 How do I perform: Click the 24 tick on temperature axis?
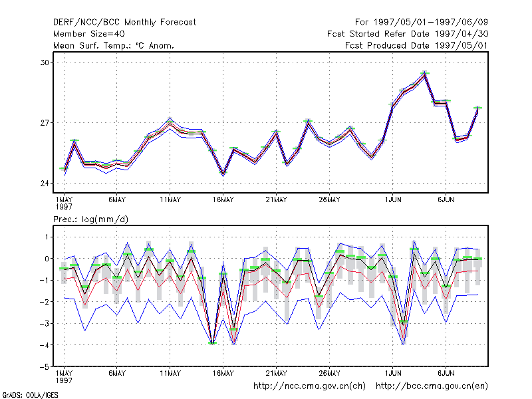[45, 184]
